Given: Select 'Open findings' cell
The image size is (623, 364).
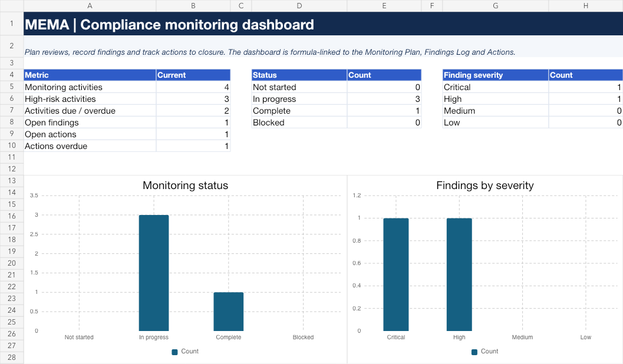Looking at the screenshot, I should pos(90,123).
